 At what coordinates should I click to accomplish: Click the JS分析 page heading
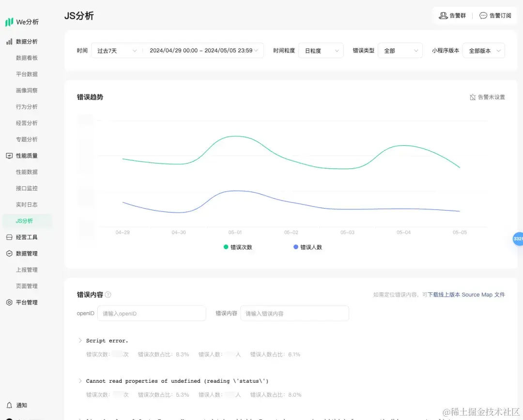click(x=79, y=15)
